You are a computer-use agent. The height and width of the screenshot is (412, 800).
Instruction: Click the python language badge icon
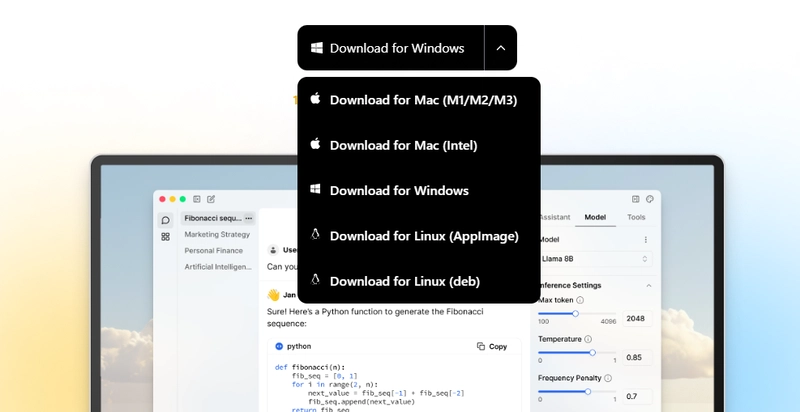[279, 346]
